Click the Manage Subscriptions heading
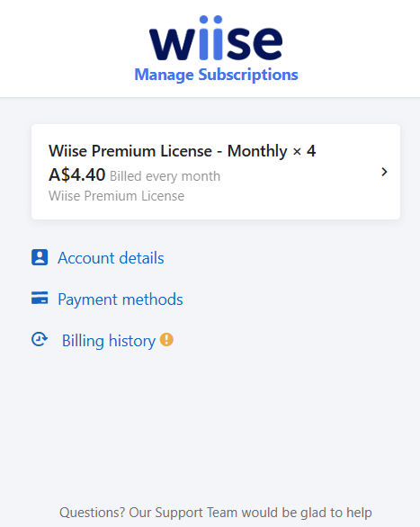Screen dimensions: 420x527 216,75
